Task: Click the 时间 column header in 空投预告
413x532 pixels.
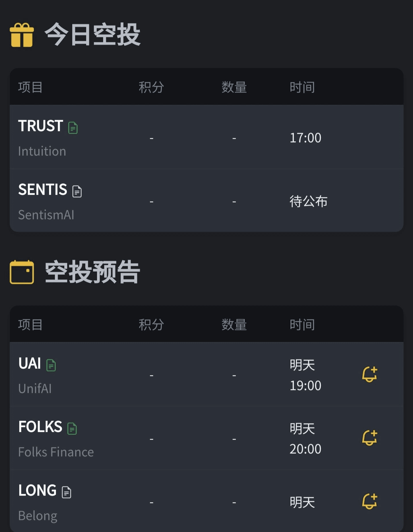Action: (x=302, y=325)
